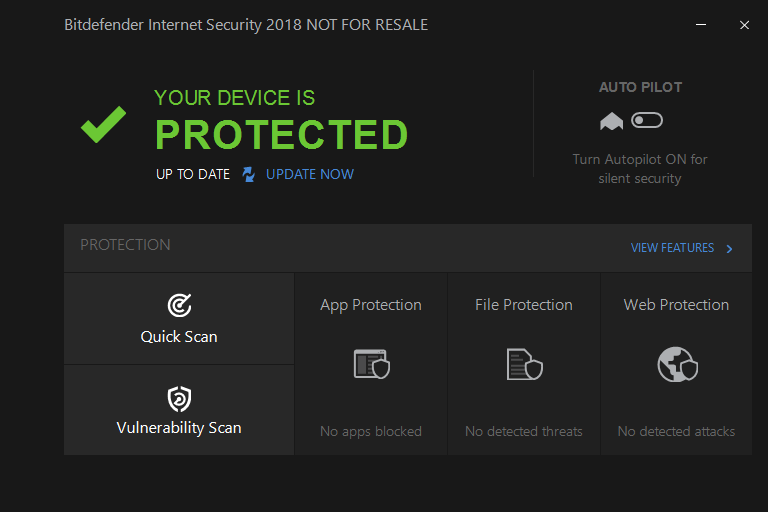
Task: Open the VIEW FEATURES link
Action: 672,248
